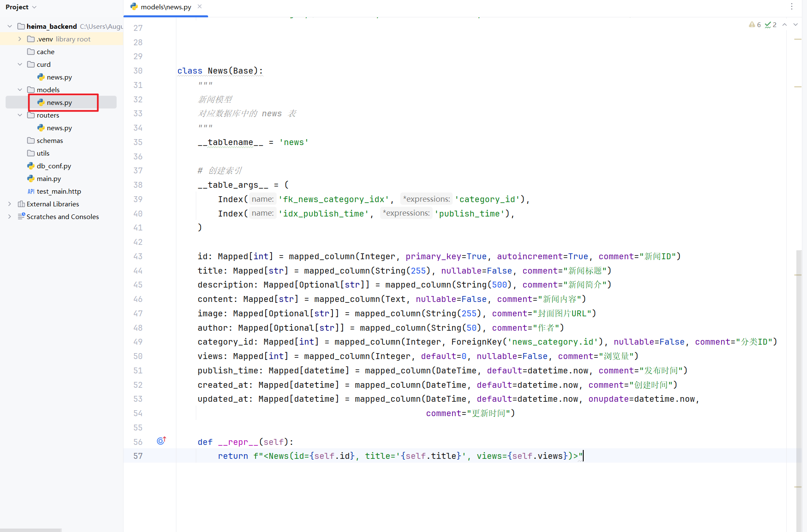
Task: Open the editor tab options menu
Action: pos(792,7)
